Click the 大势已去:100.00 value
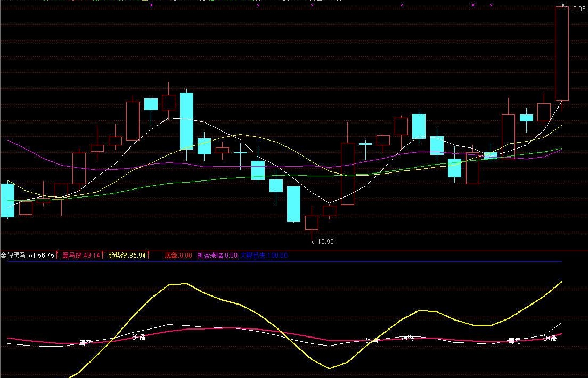The height and width of the screenshot is (378, 588). pyautogui.click(x=264, y=256)
